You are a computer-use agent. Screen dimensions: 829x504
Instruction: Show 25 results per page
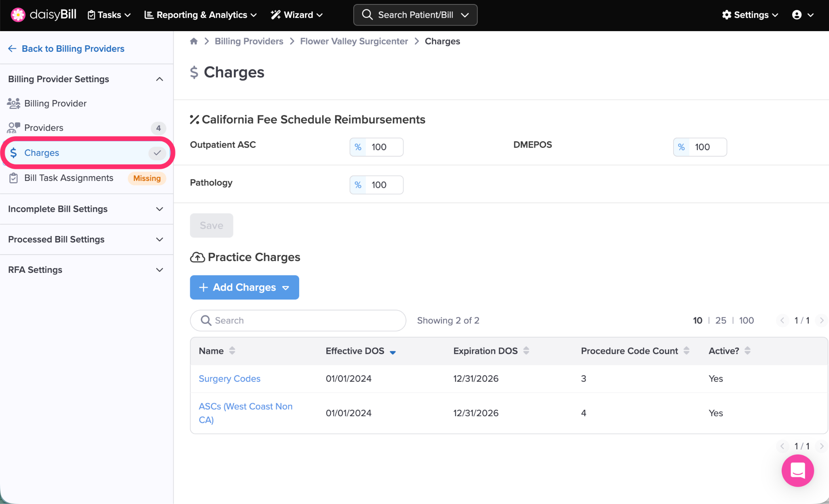click(x=721, y=321)
